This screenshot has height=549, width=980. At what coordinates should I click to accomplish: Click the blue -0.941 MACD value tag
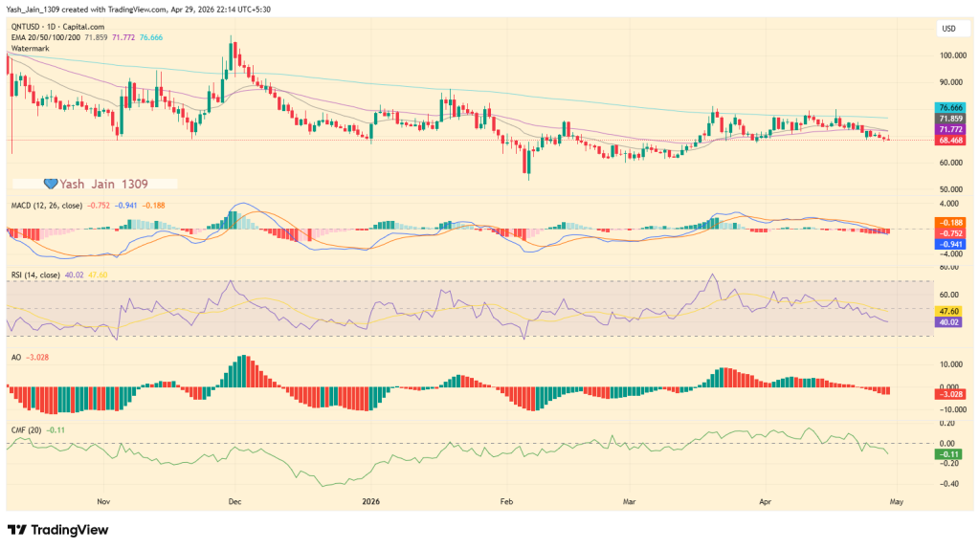click(x=950, y=243)
